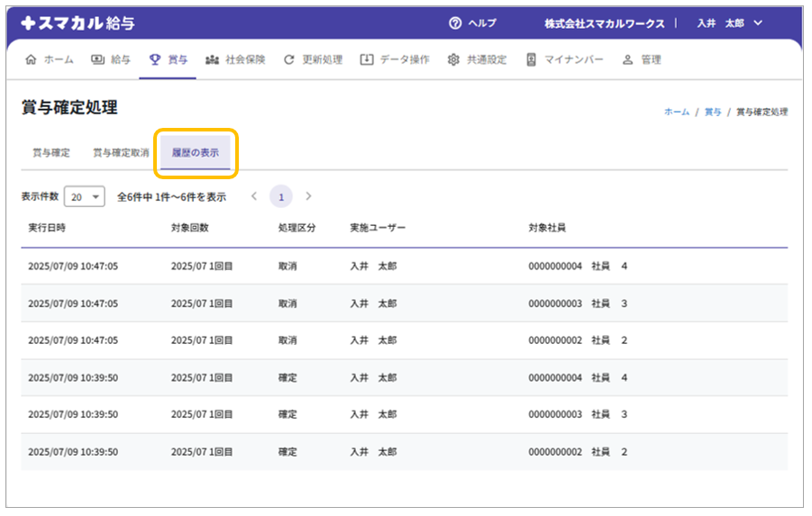Open the 社会保険 people icon menu
This screenshot has width=812, height=516.
[213, 60]
